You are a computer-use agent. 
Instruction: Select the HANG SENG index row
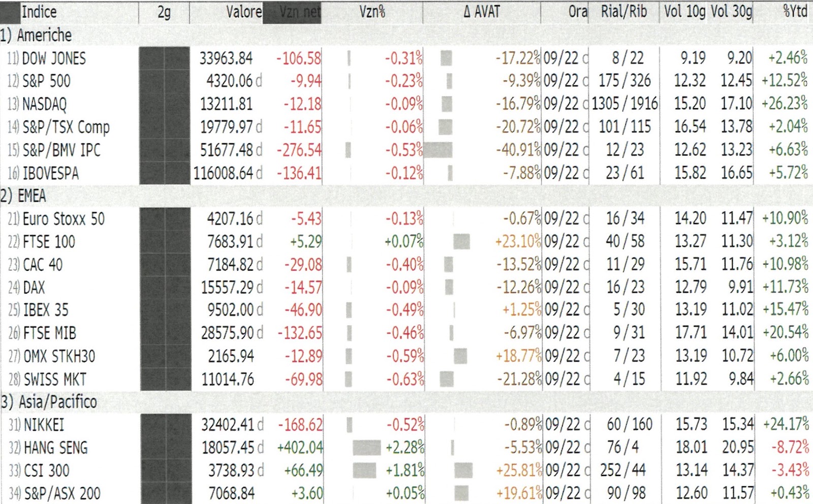coord(407,448)
